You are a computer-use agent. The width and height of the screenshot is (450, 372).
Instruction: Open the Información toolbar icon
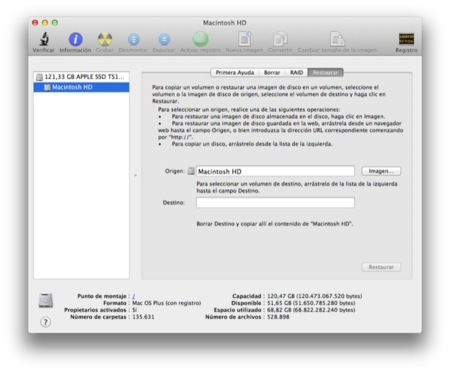(x=75, y=39)
